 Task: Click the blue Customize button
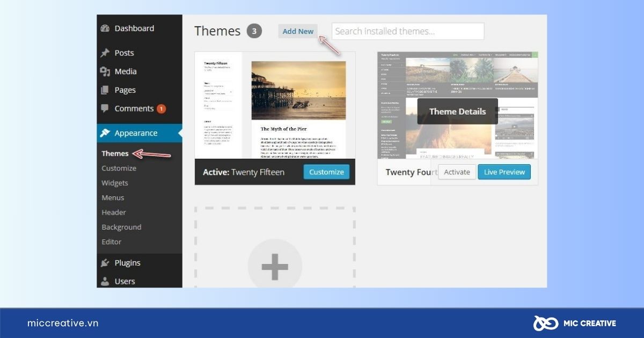pos(326,172)
